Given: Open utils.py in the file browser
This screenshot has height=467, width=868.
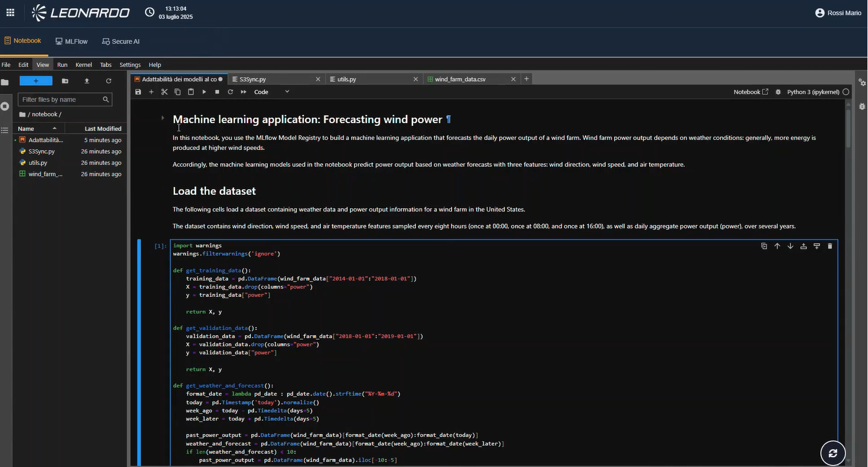Looking at the screenshot, I should (x=38, y=163).
